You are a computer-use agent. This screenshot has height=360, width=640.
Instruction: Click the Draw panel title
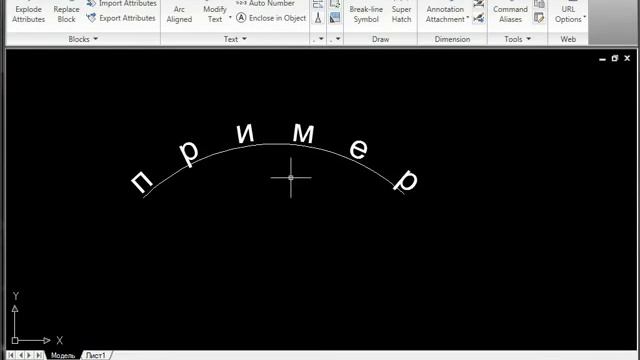pos(380,39)
